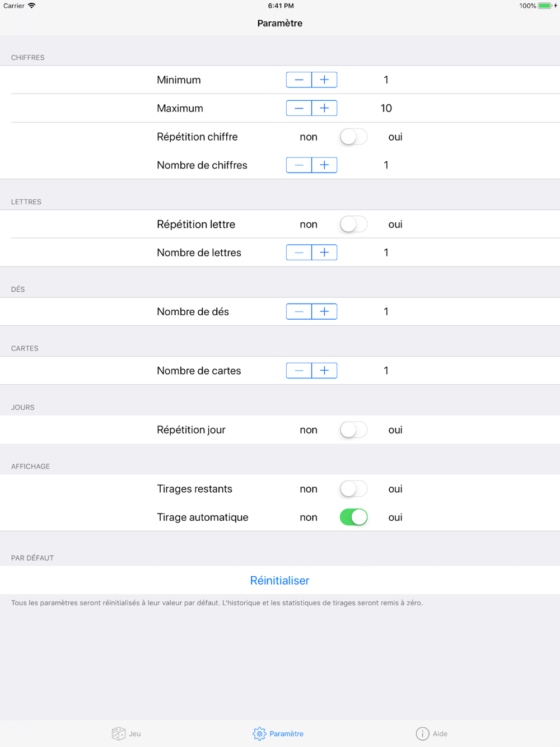Tap the Réinitialiser reset link
Image resolution: width=560 pixels, height=747 pixels.
coord(279,581)
